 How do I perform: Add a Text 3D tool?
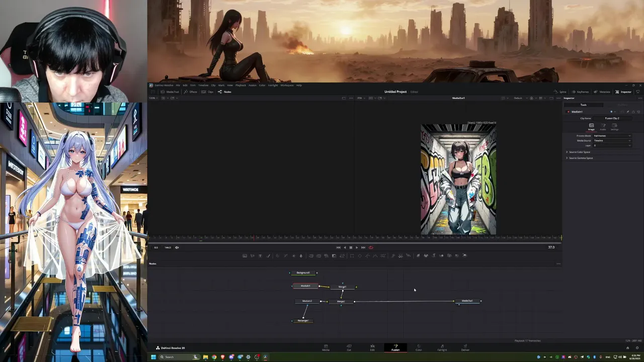434,255
